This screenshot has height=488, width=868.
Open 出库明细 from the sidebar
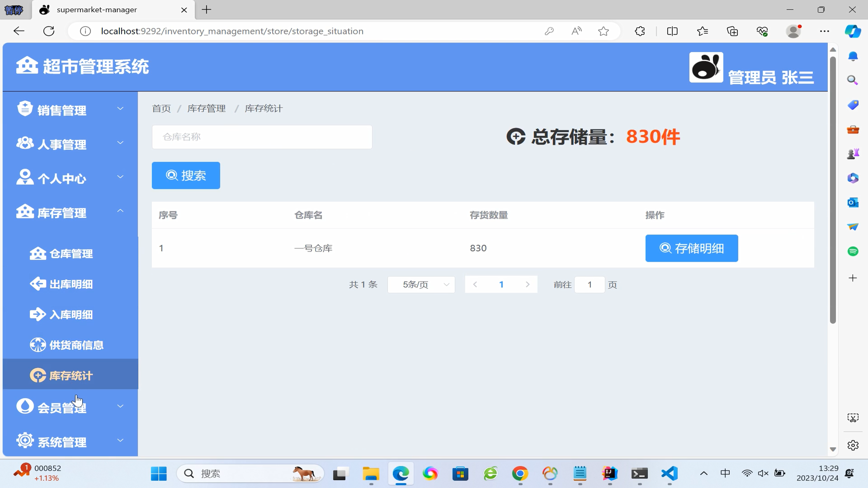[70, 284]
